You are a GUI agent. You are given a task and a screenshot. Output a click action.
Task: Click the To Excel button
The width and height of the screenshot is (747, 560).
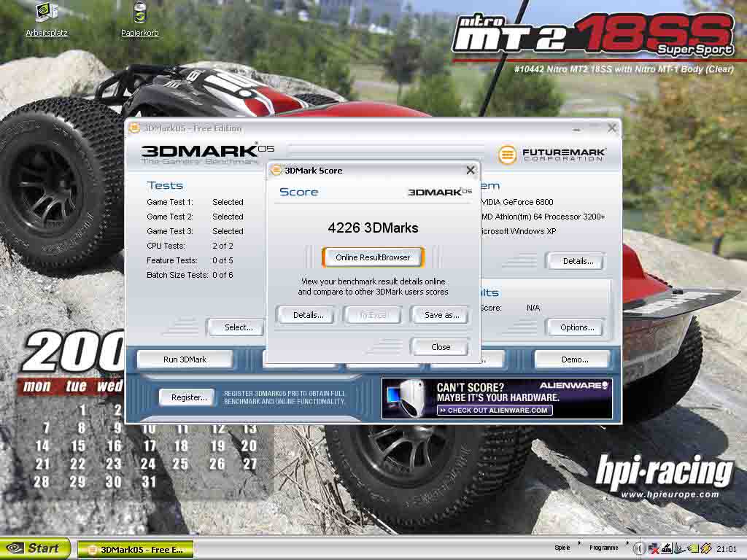tap(373, 315)
